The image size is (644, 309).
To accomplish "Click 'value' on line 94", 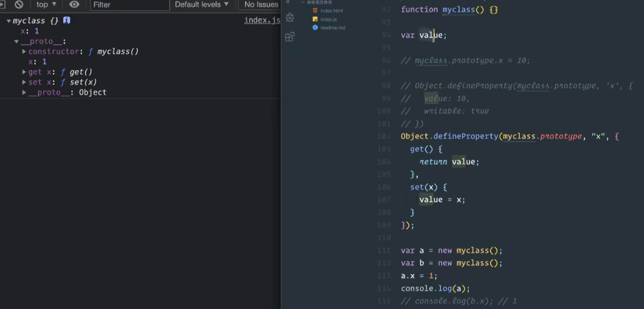I will point(431,35).
